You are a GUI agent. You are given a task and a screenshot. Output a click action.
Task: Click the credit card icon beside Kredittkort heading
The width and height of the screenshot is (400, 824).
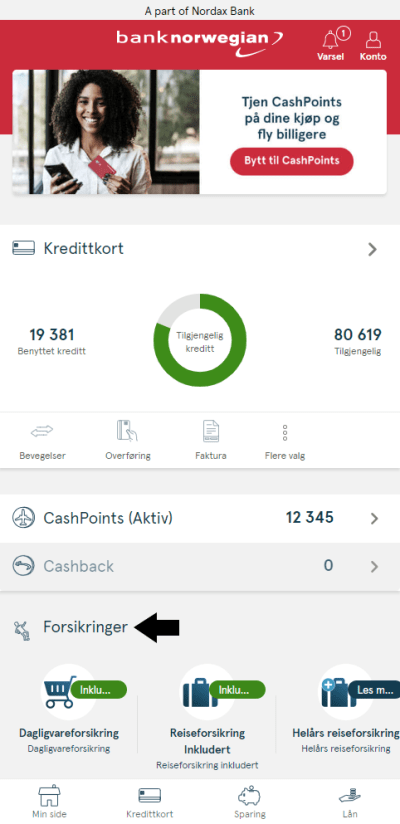[x=24, y=248]
